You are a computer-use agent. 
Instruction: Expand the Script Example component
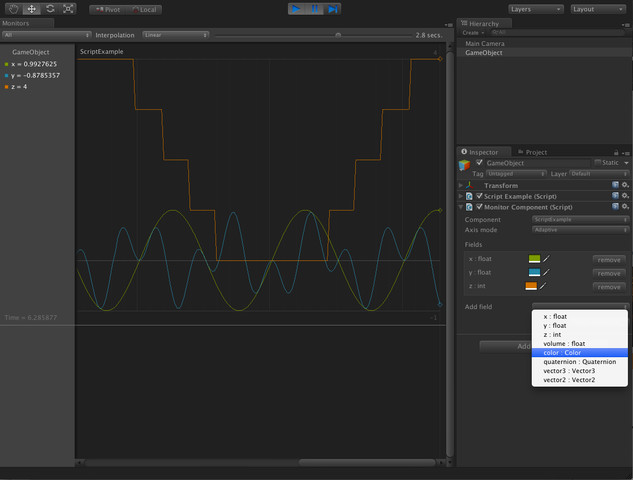(461, 196)
